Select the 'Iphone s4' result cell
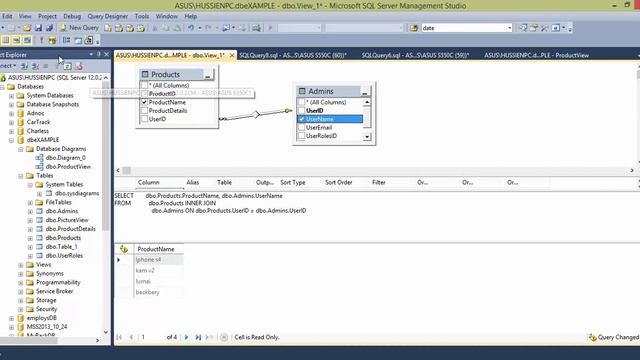The height and width of the screenshot is (360, 640). (159, 260)
